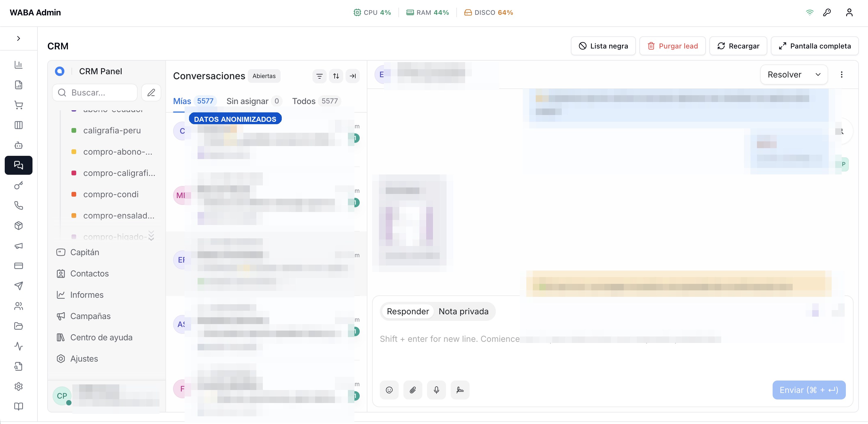Open the phone calls icon in sidebar
Screen dimensions: 868x424
point(19,205)
